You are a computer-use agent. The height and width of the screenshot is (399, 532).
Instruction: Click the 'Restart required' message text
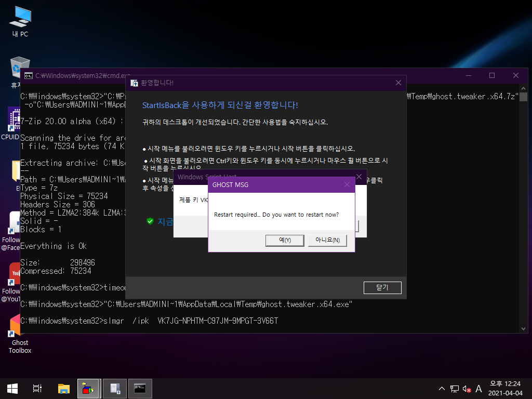(276, 215)
